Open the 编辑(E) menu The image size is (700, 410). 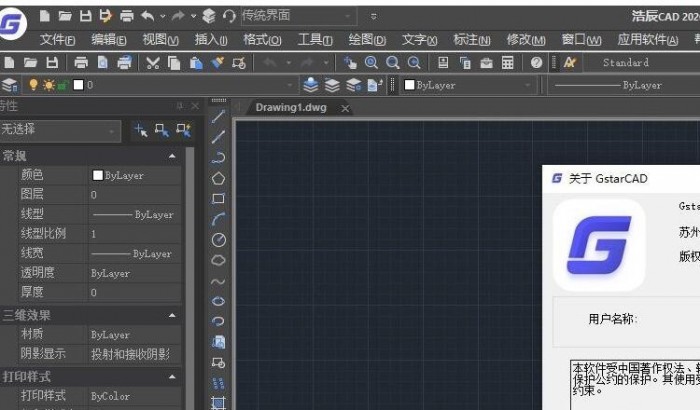click(108, 40)
